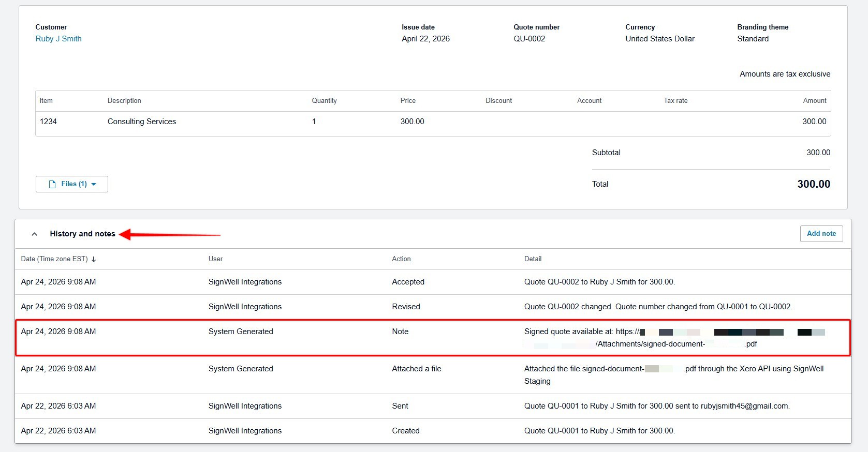The height and width of the screenshot is (452, 868).
Task: Click the United States Dollar currency value
Action: click(660, 39)
